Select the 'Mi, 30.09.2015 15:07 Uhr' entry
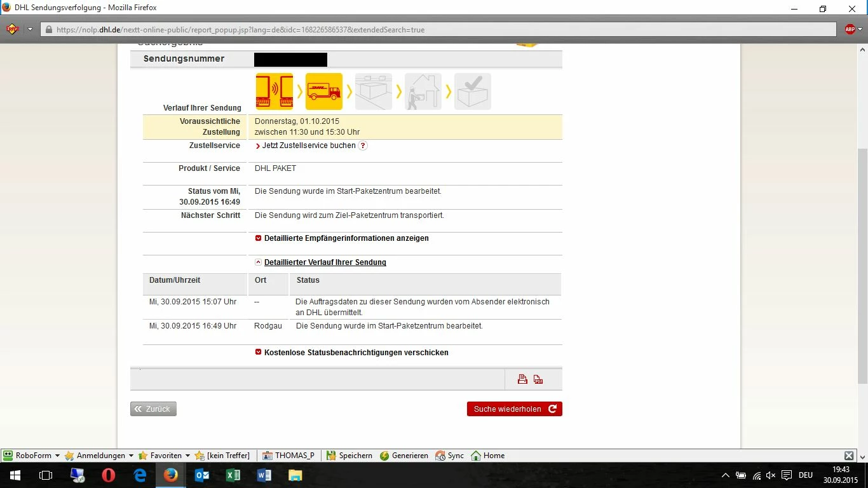Screen dimensions: 868x488 (x=193, y=302)
